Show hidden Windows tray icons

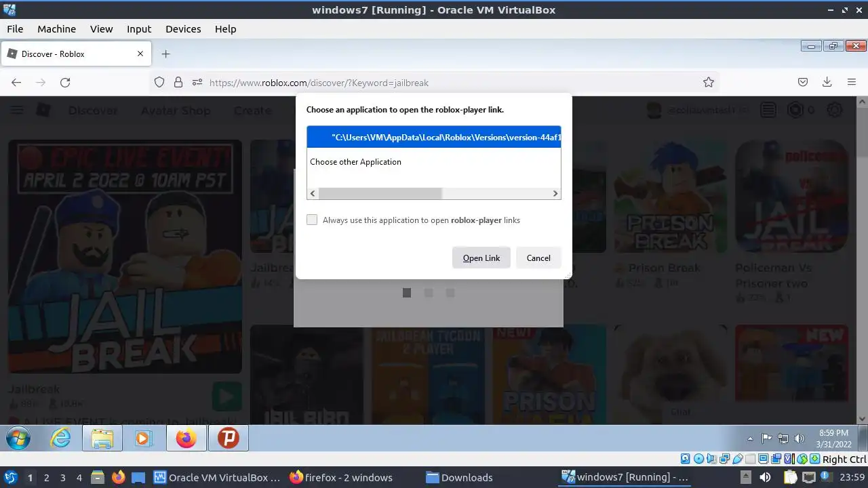coord(750,439)
